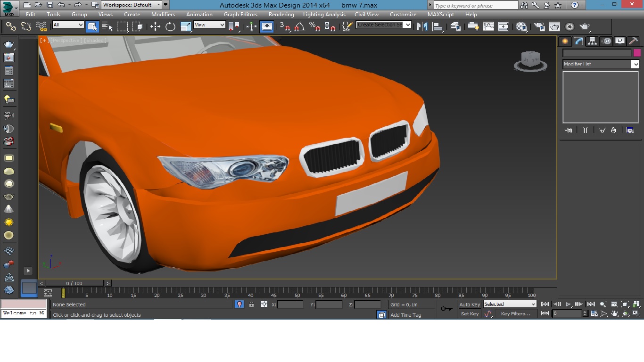
Task: Toggle the Selection Lock padlock
Action: pyautogui.click(x=251, y=304)
